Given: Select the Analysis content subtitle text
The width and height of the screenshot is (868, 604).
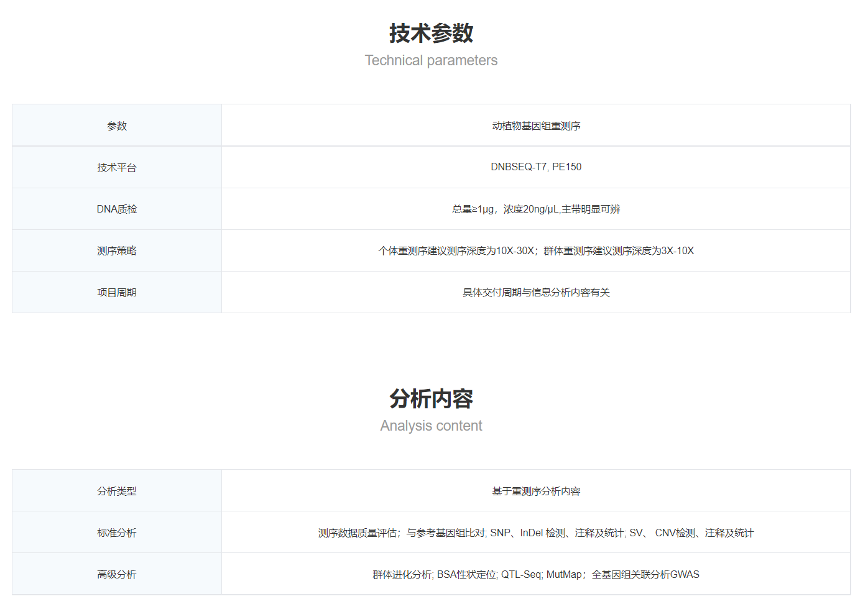Looking at the screenshot, I should click(431, 426).
